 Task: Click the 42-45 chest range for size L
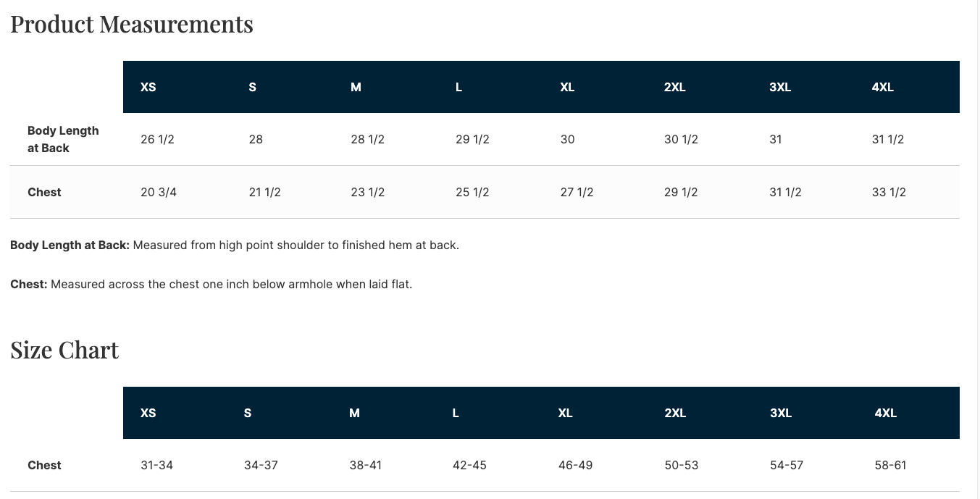pos(469,465)
